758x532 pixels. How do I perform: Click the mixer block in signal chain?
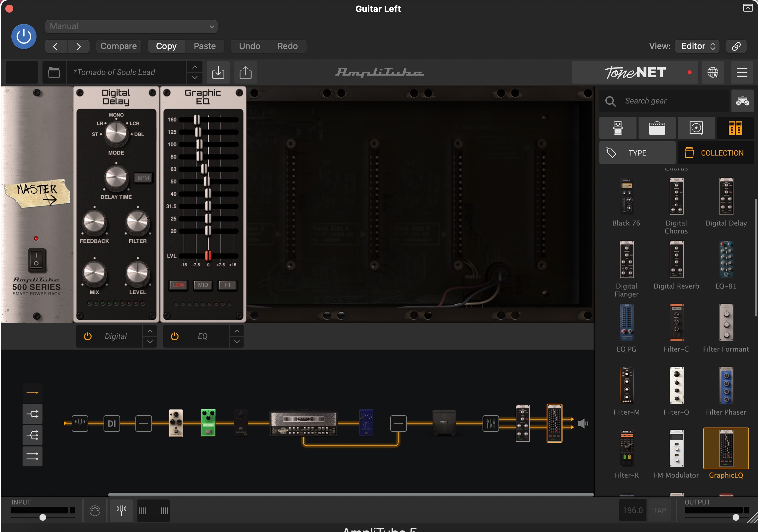point(491,424)
